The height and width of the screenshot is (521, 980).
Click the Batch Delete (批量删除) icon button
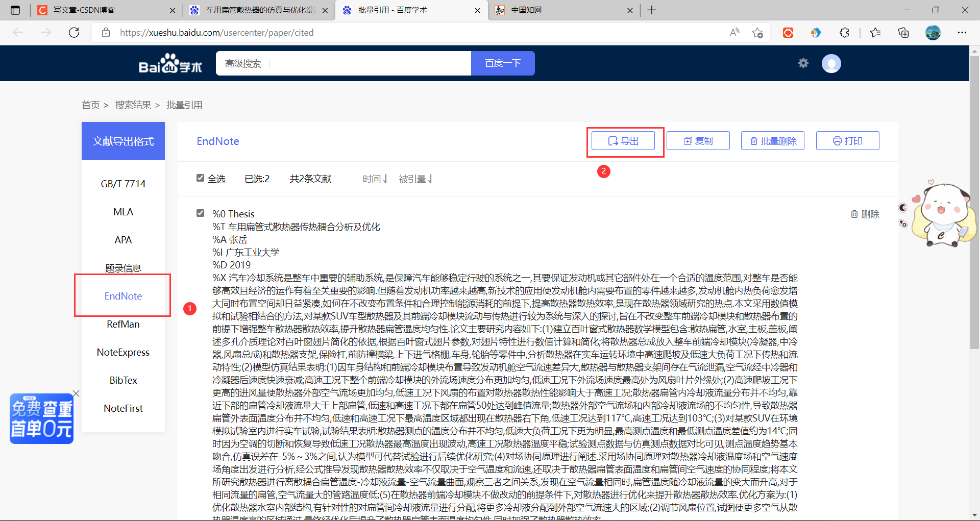point(772,140)
